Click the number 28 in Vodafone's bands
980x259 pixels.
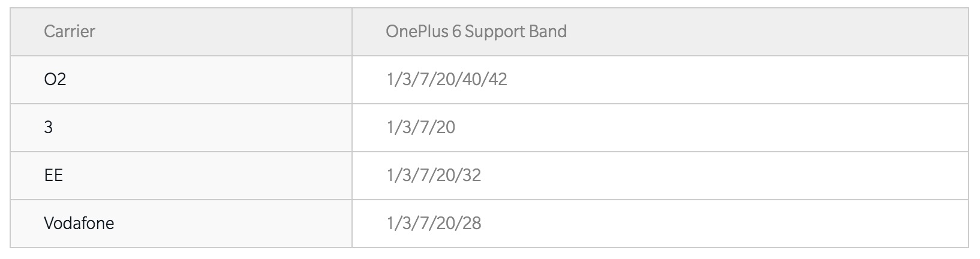471,223
